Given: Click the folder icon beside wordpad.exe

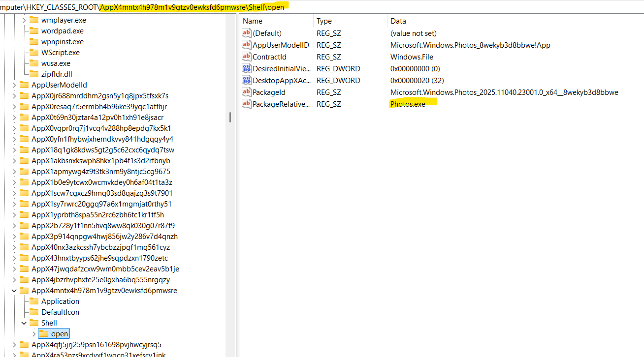Looking at the screenshot, I should coord(34,31).
